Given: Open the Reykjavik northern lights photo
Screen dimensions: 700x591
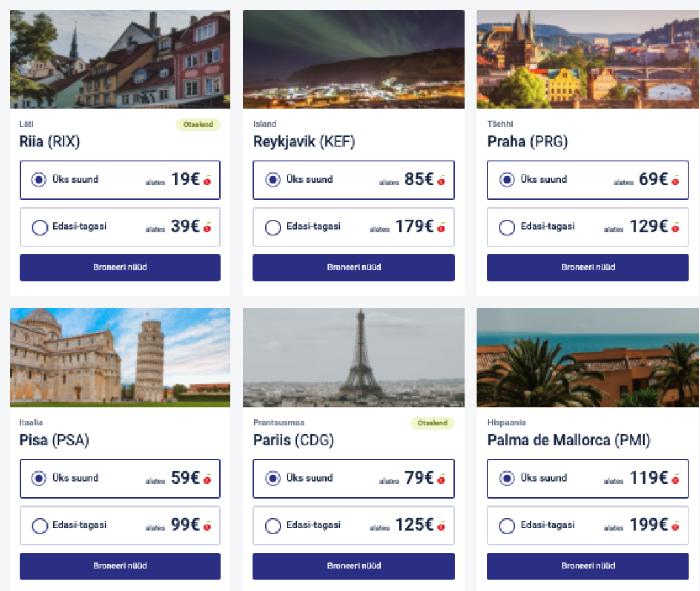Looking at the screenshot, I should tap(353, 59).
